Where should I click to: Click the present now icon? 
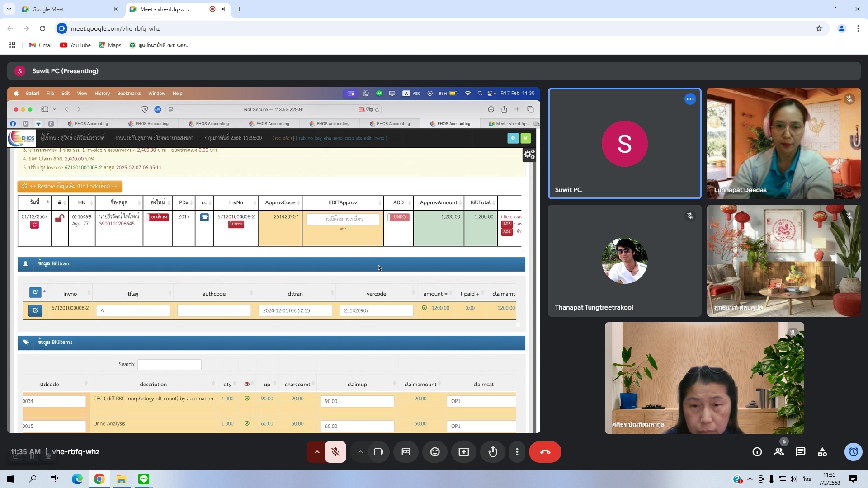pos(464,452)
